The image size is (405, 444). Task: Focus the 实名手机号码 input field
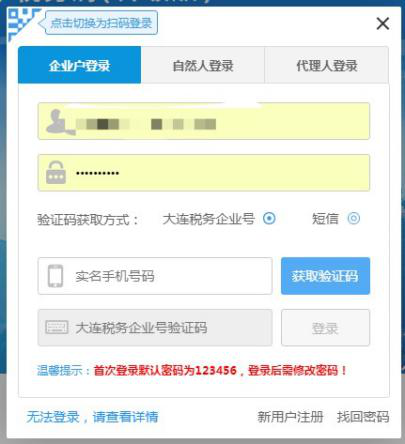pos(155,276)
